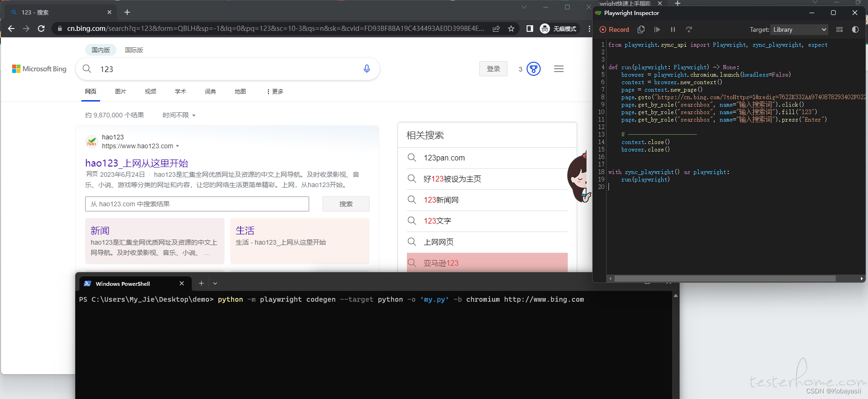Open the 生活 sitelink card
This screenshot has width=868, height=399.
point(300,241)
